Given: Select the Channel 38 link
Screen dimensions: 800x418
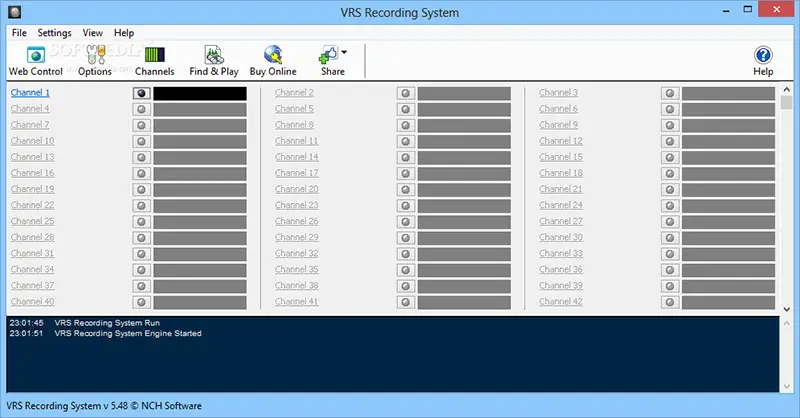Looking at the screenshot, I should pyautogui.click(x=296, y=285).
